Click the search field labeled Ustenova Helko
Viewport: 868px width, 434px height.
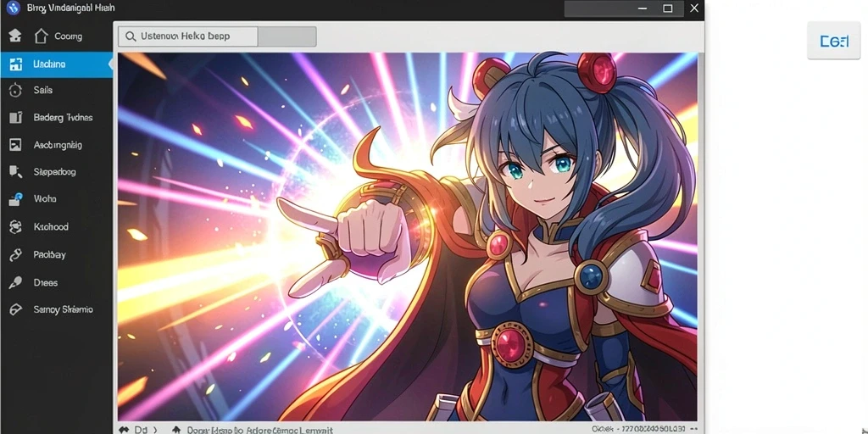[188, 36]
